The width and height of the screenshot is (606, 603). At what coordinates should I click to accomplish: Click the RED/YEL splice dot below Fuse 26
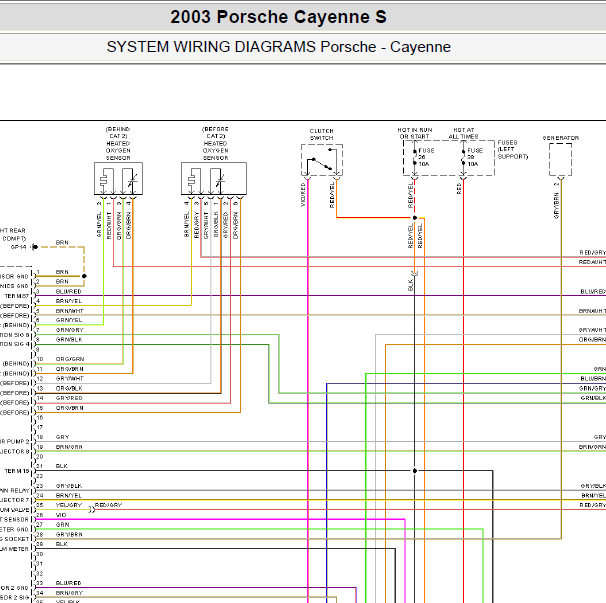(415, 218)
